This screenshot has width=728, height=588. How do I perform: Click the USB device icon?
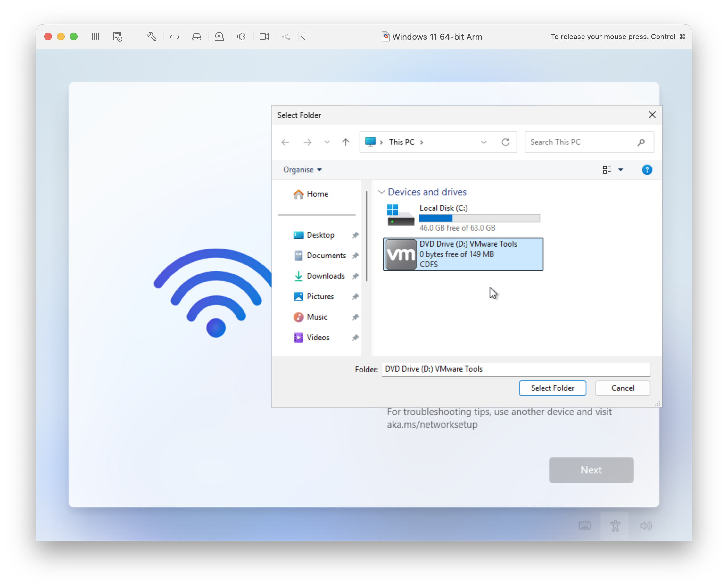[x=286, y=37]
